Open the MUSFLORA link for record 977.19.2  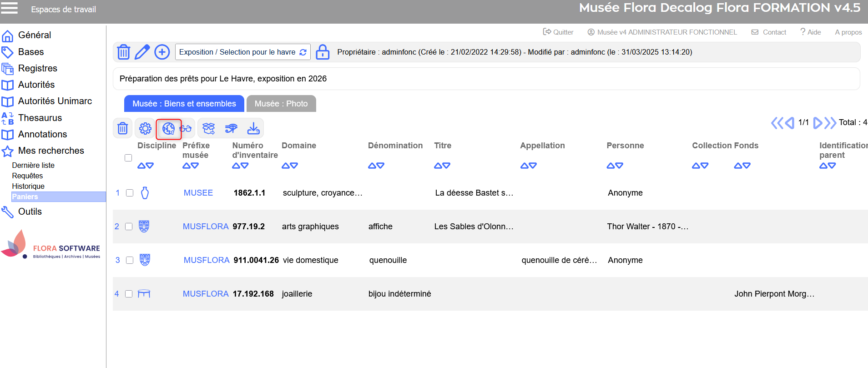pos(206,227)
